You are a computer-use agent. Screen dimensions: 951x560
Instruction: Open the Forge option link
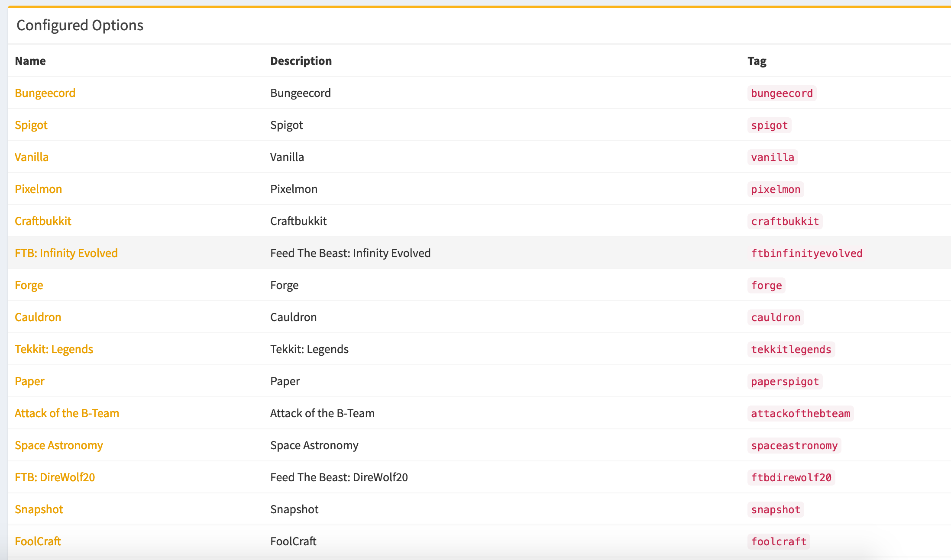click(x=29, y=285)
